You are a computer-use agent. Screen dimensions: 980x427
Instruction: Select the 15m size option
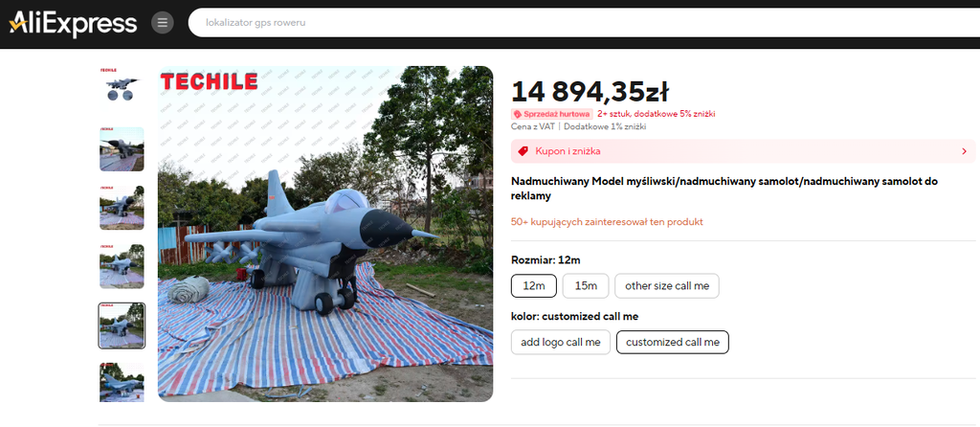586,285
